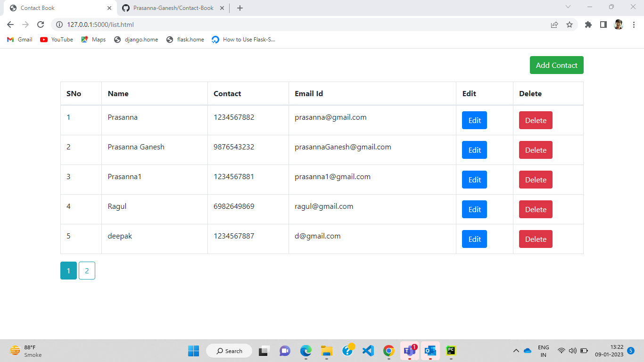Viewport: 644px width, 362px height.
Task: Open a new browser tab
Action: pos(240,8)
